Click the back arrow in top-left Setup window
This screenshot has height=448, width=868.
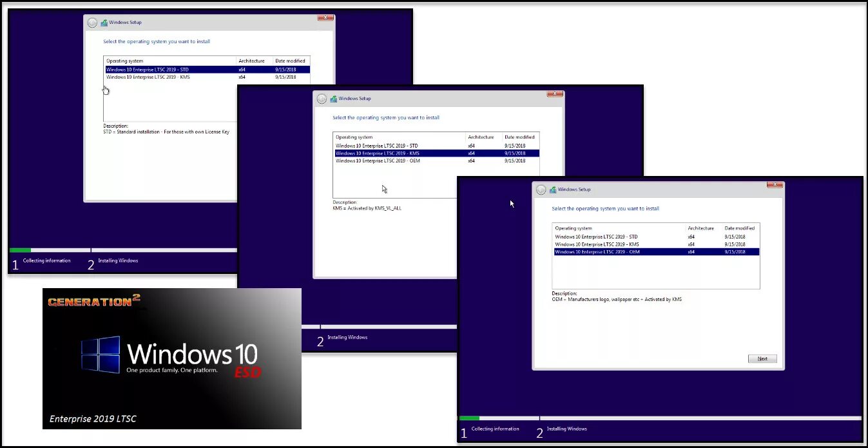(92, 23)
